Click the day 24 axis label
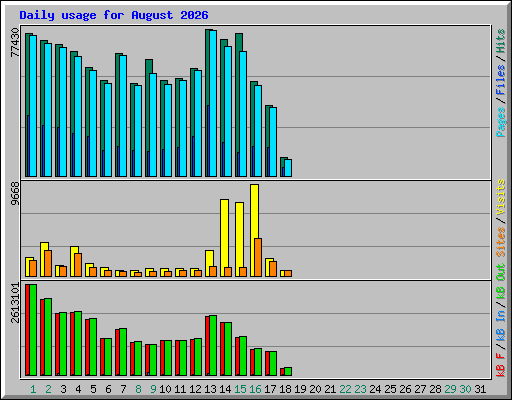512x400 pixels. pos(375,389)
